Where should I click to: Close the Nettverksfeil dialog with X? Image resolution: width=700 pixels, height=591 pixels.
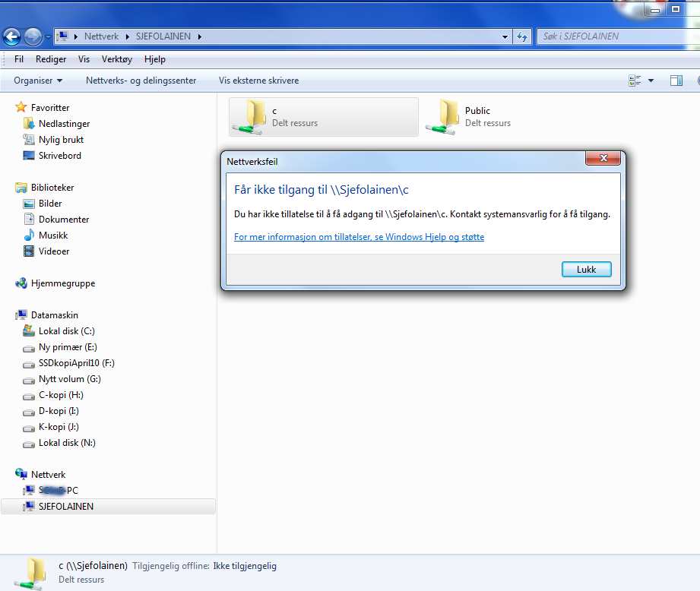tap(603, 158)
